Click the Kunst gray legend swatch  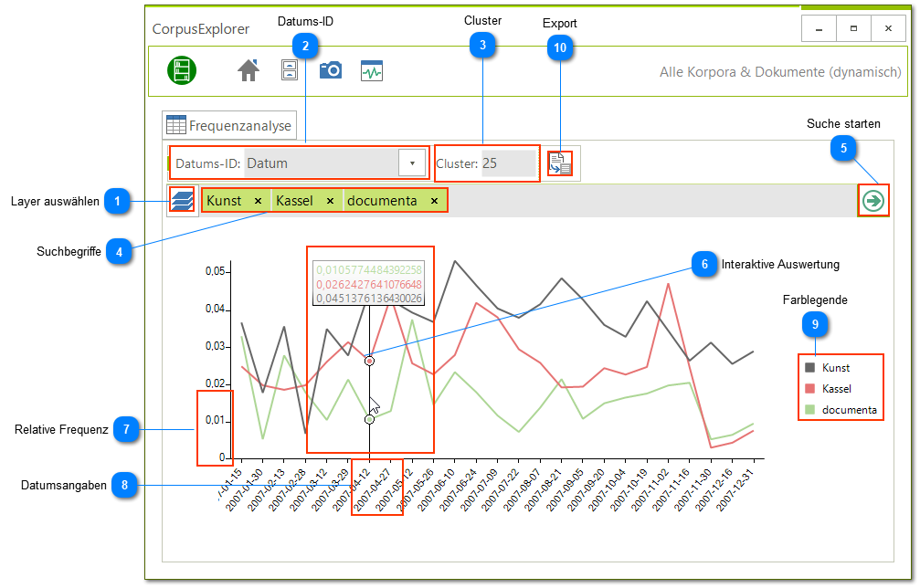[809, 368]
